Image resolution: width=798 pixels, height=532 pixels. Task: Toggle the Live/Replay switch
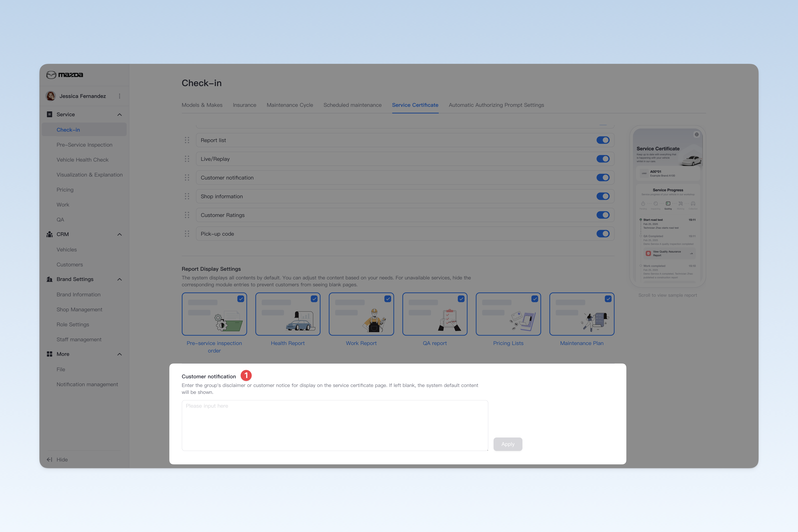[603, 159]
